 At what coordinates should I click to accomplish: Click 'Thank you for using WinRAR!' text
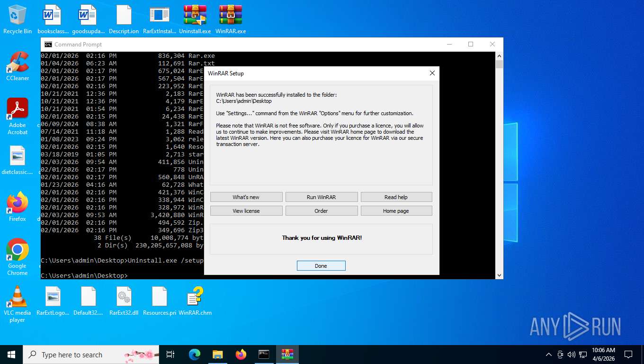tap(322, 238)
